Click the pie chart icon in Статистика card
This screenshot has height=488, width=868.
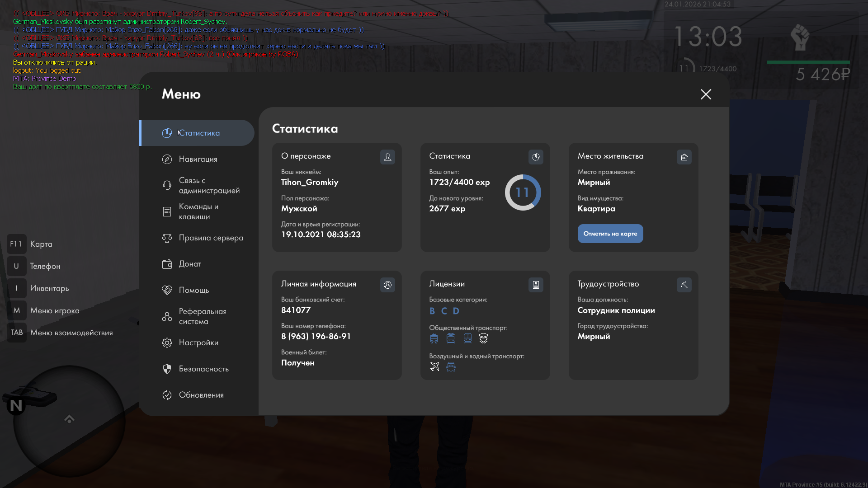[x=536, y=157]
